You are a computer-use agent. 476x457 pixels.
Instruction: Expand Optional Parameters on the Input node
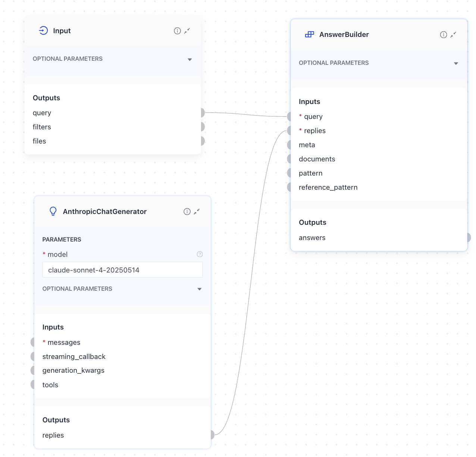tap(190, 59)
